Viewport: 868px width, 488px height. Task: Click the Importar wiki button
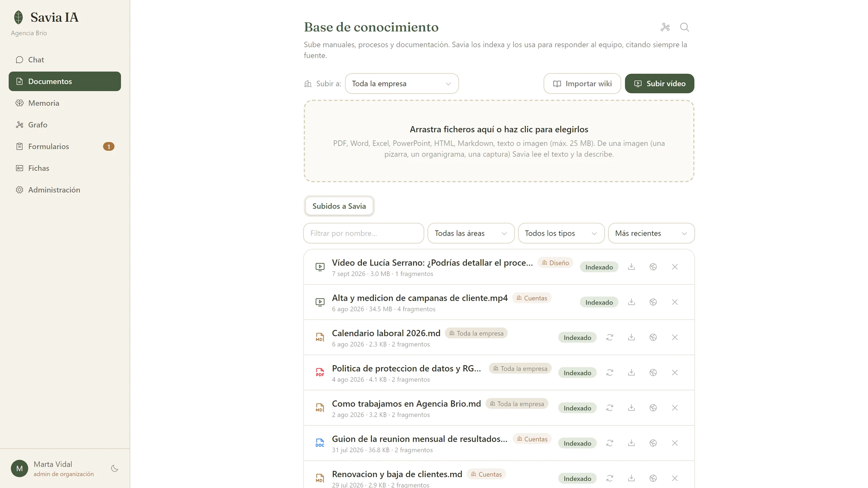(x=582, y=84)
